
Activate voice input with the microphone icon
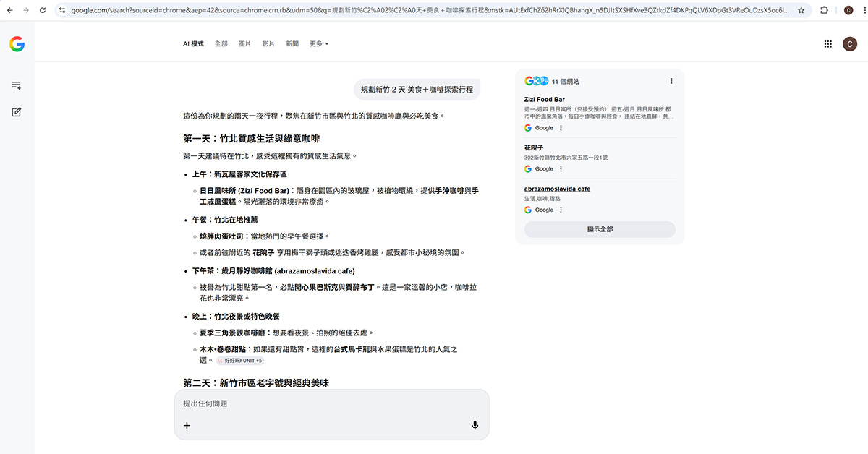(x=475, y=425)
